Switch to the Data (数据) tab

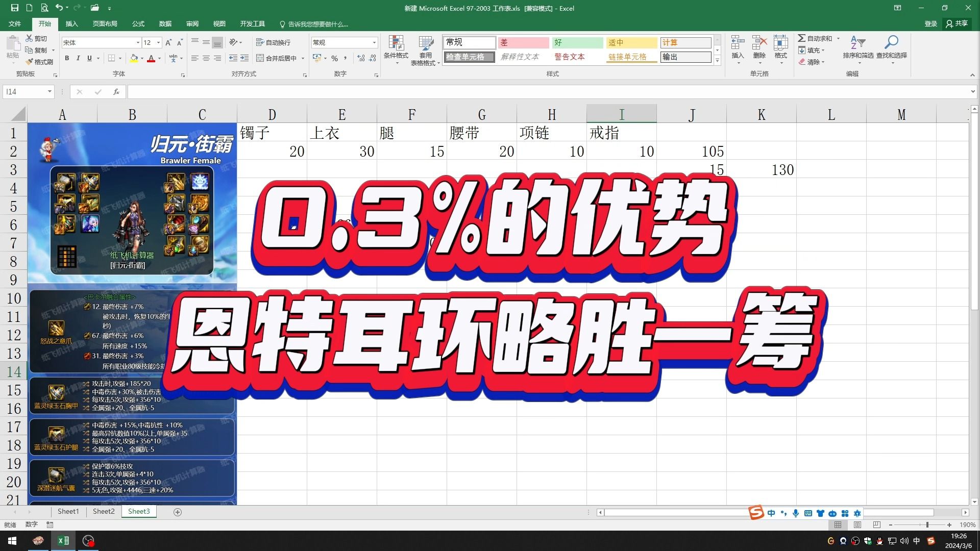(x=165, y=24)
